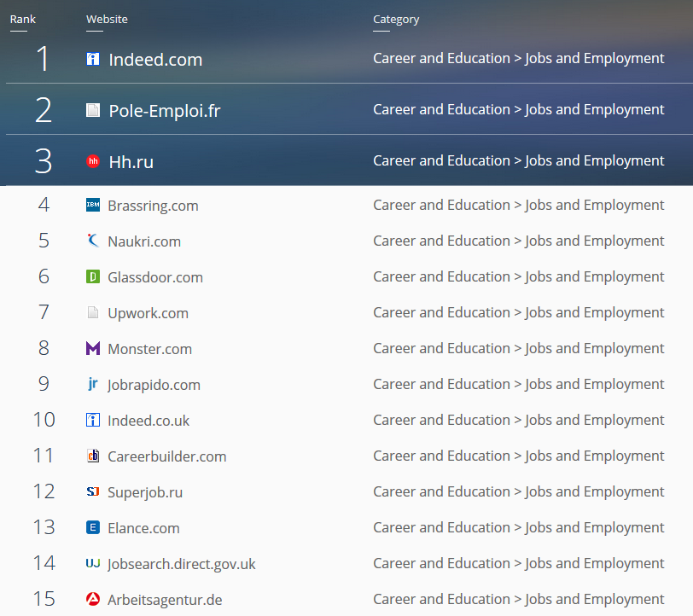The height and width of the screenshot is (616, 693).
Task: Click the Website column header
Action: [x=107, y=20]
